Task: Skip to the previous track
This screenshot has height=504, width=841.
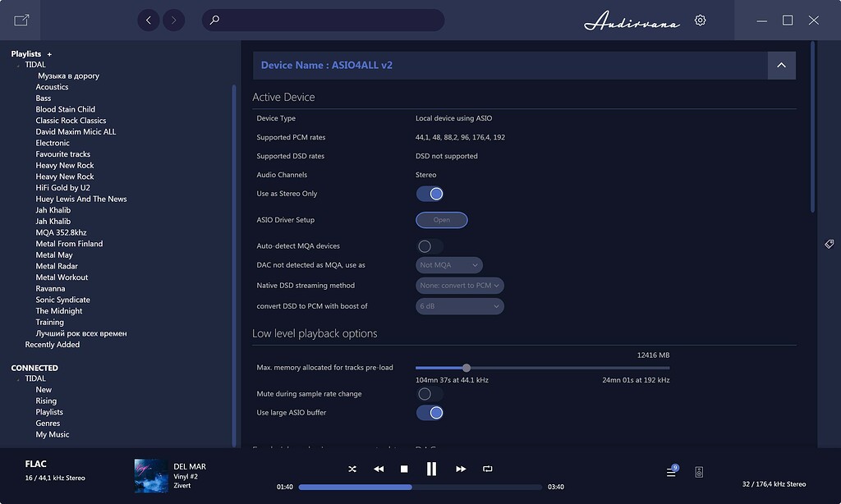Action: (x=379, y=469)
